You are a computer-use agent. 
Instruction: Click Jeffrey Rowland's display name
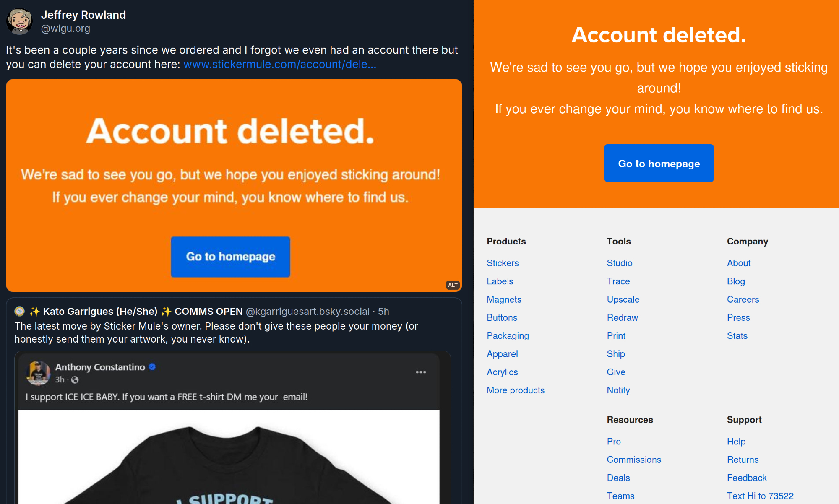tap(83, 15)
